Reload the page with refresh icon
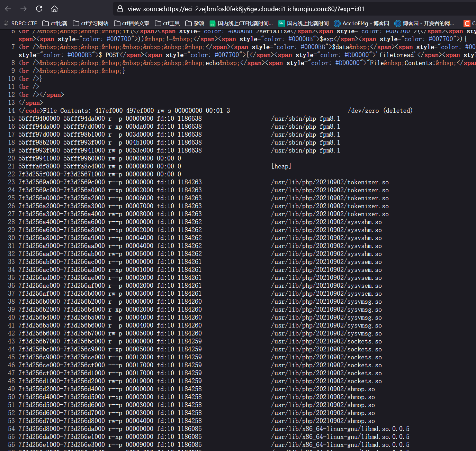Viewport: 476px width, 451px height. 39,9
